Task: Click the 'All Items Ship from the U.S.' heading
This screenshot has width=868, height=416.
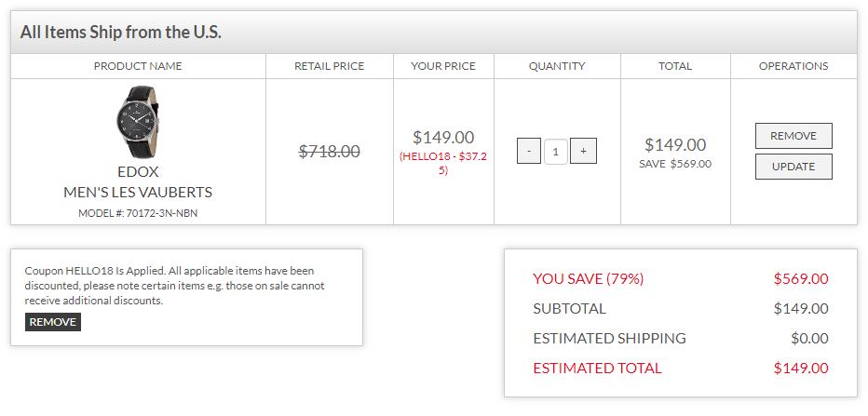Action: [x=121, y=33]
